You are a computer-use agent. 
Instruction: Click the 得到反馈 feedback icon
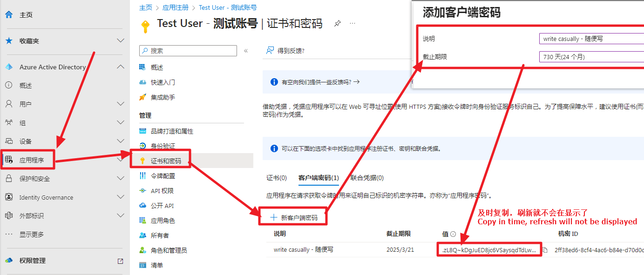point(270,51)
